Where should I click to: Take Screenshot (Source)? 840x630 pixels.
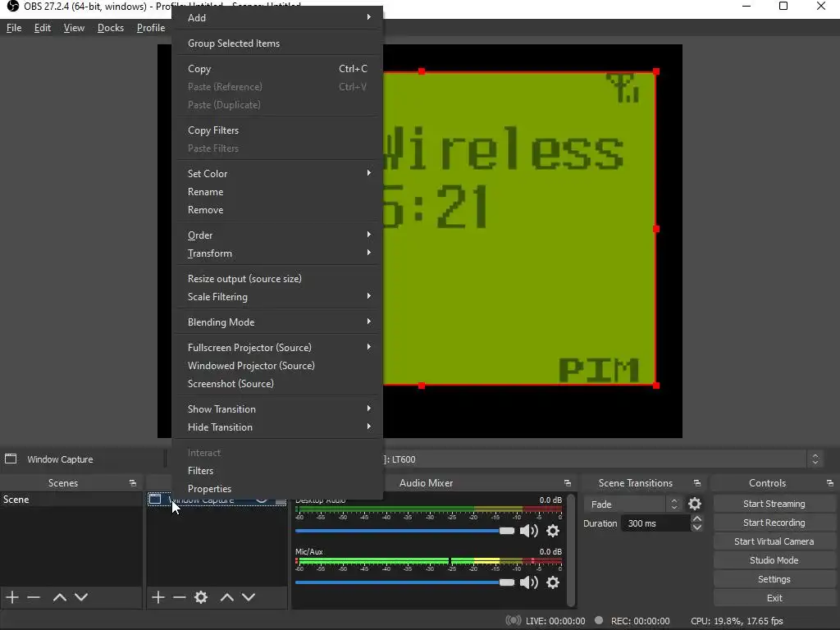(279, 384)
